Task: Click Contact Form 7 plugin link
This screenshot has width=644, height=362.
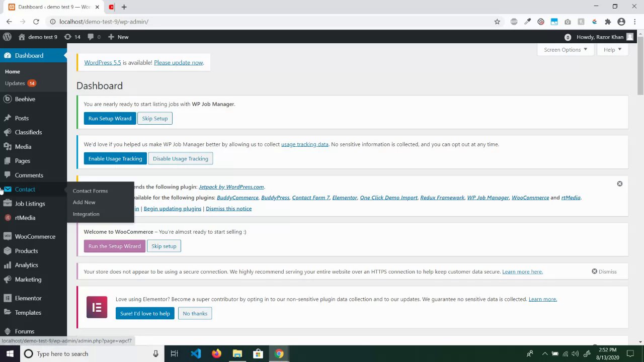Action: coord(311,198)
